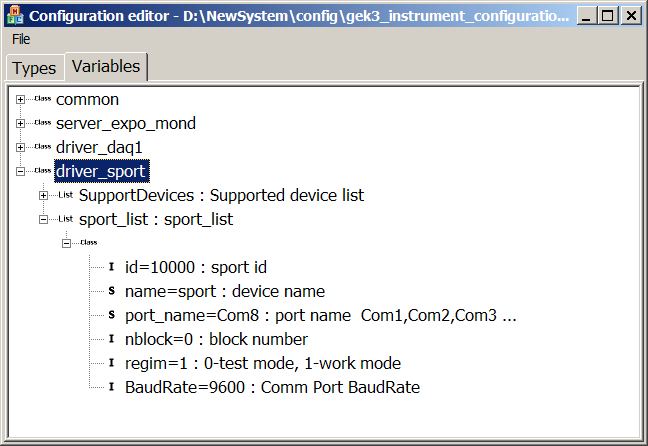Select the BaudRate=9600 entry
Screen dimensions: 648x446
coord(272,387)
